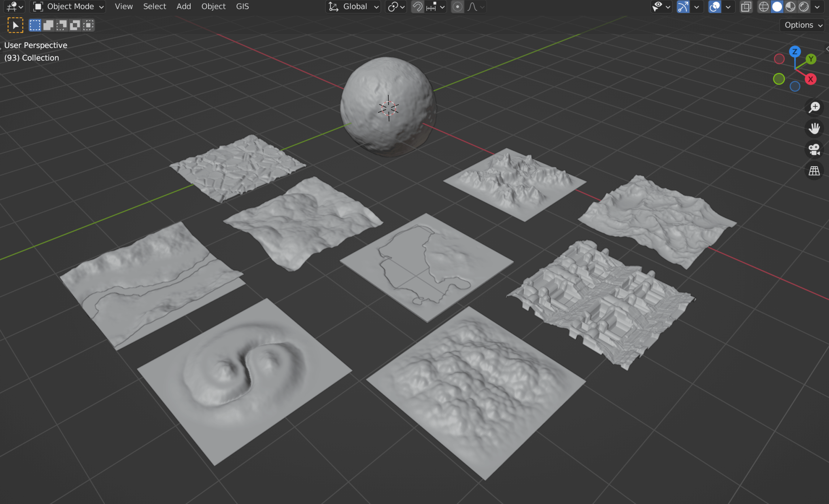Choose the Intersect Selection mode icon

click(88, 25)
